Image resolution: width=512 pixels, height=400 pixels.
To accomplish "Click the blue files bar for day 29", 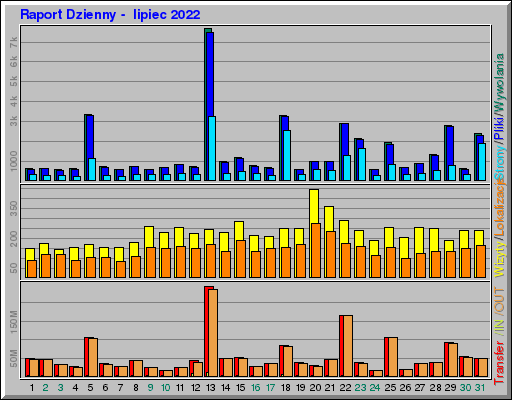I will (x=450, y=146).
